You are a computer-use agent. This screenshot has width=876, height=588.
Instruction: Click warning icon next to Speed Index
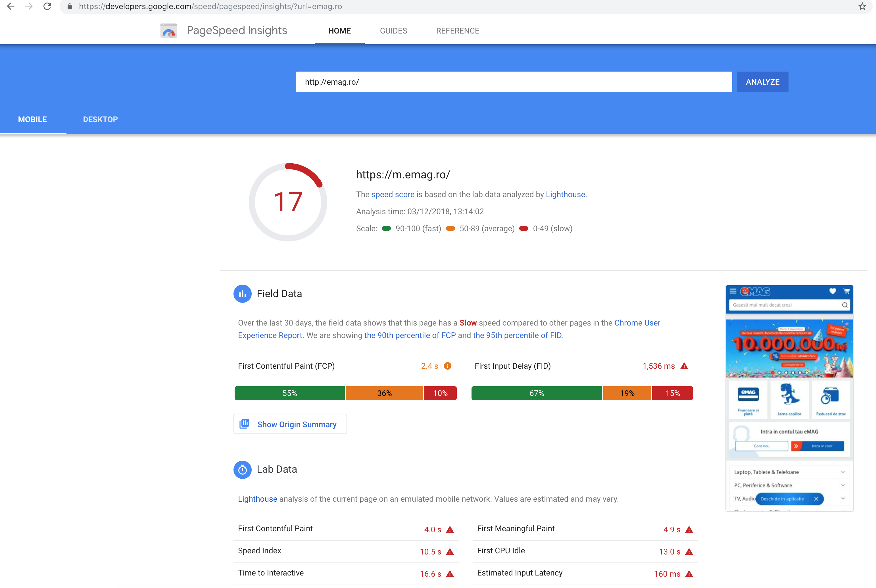(450, 552)
